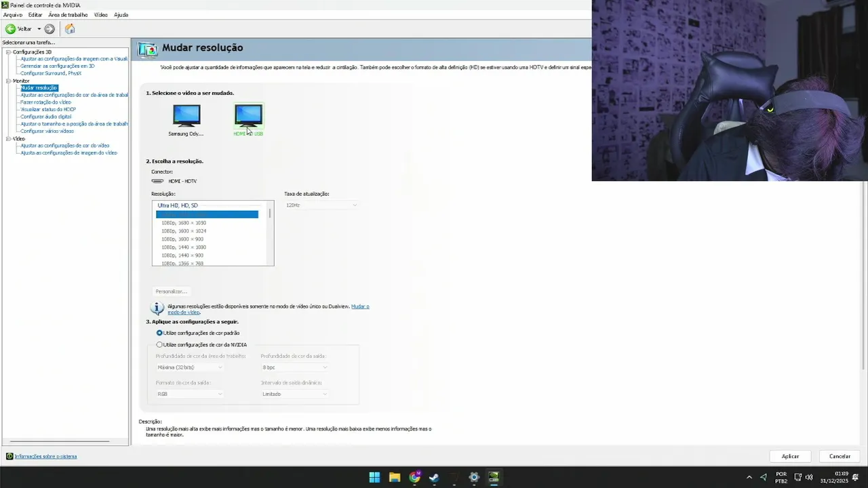The image size is (868, 488).
Task: Go to the home page icon
Action: (x=70, y=29)
